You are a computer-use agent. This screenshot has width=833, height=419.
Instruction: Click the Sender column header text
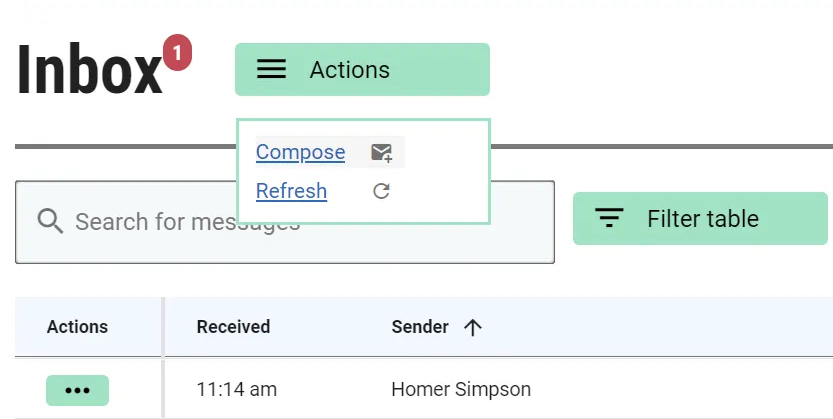click(420, 327)
